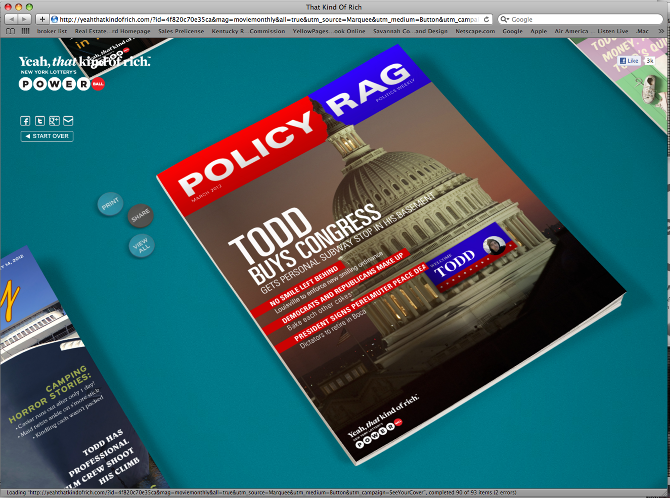
Task: Open the Netscape.com bookmark
Action: [x=473, y=31]
